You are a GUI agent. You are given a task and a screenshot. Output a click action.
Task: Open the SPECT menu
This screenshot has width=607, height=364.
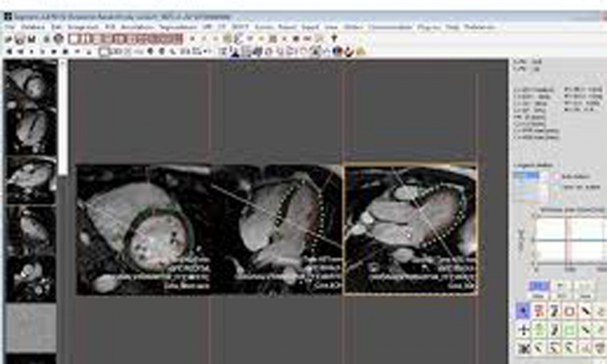pyautogui.click(x=240, y=27)
